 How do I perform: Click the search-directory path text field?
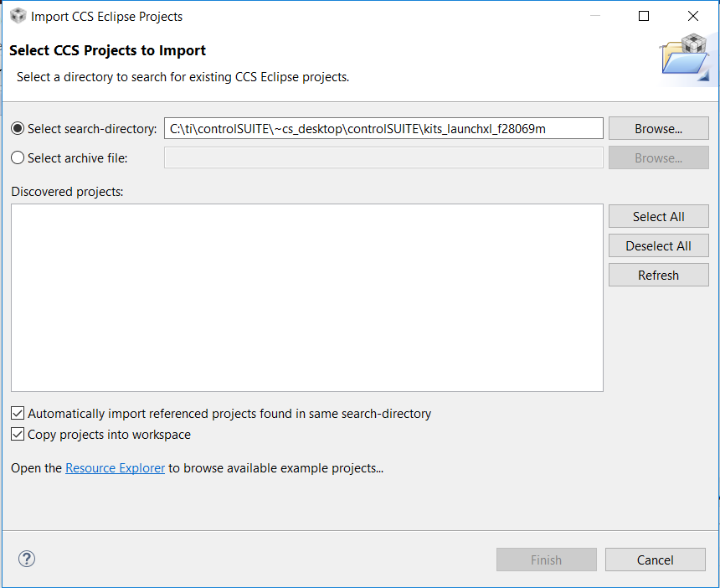383,128
